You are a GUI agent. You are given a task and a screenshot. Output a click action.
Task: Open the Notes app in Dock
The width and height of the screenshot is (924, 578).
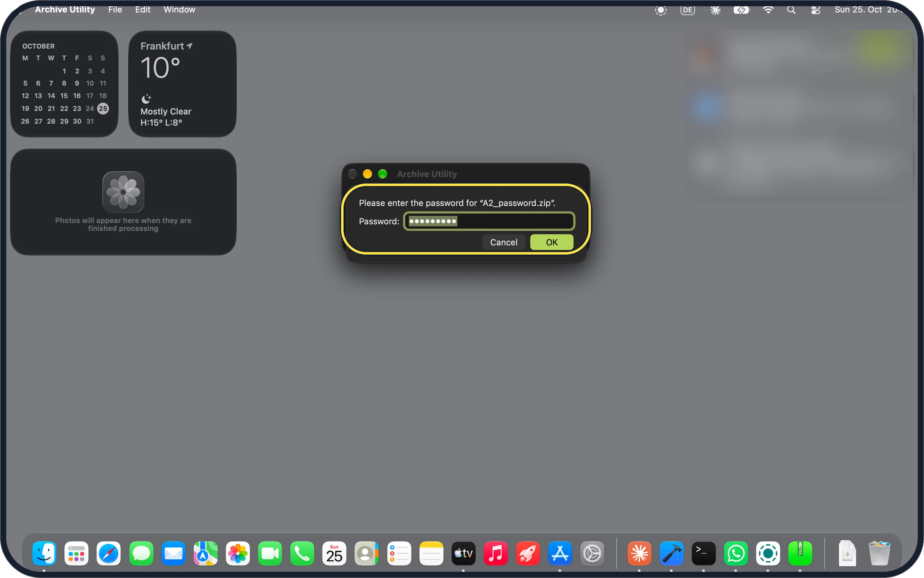tap(431, 553)
